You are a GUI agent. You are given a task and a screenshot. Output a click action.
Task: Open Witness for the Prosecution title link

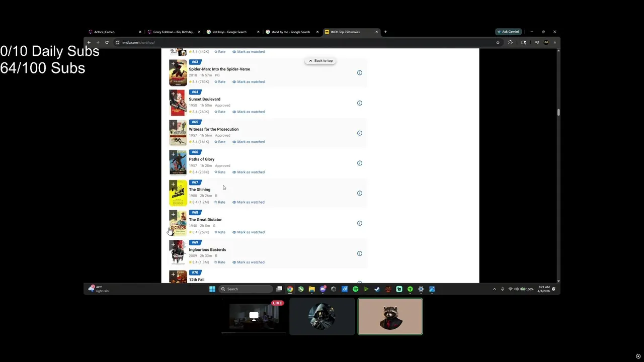point(214,129)
